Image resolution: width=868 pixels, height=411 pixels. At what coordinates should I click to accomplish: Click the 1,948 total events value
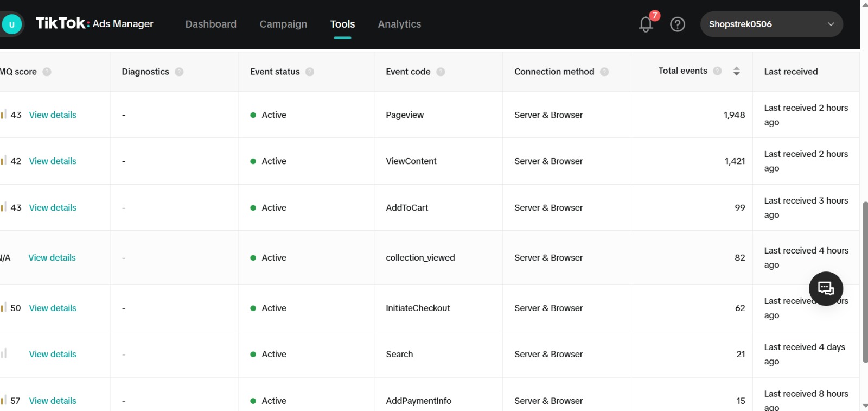pyautogui.click(x=735, y=115)
